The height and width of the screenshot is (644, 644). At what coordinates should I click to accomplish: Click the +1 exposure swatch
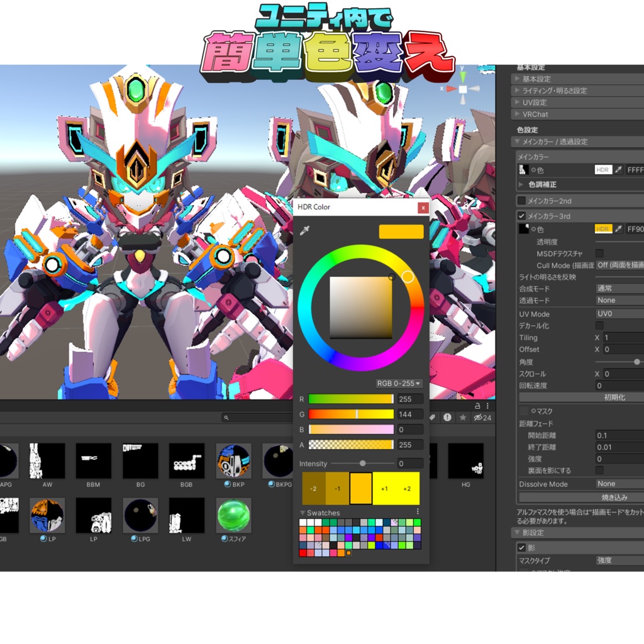[384, 489]
